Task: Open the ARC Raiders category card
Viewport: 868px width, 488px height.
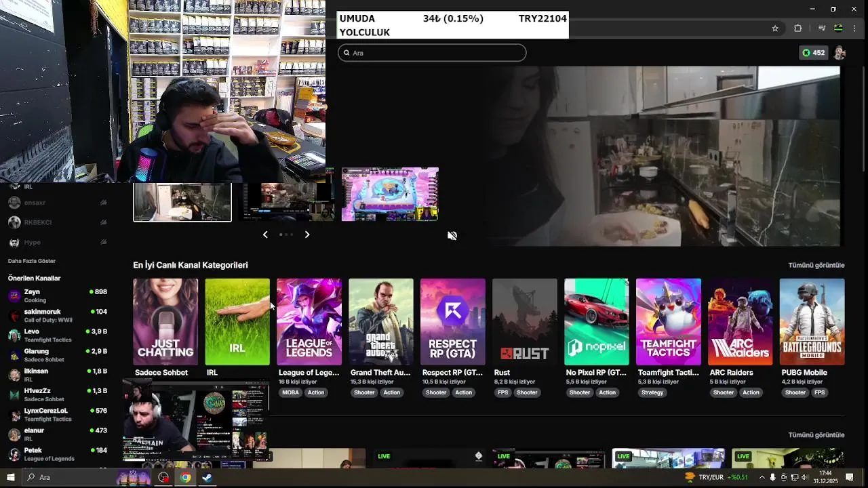Action: pos(741,322)
